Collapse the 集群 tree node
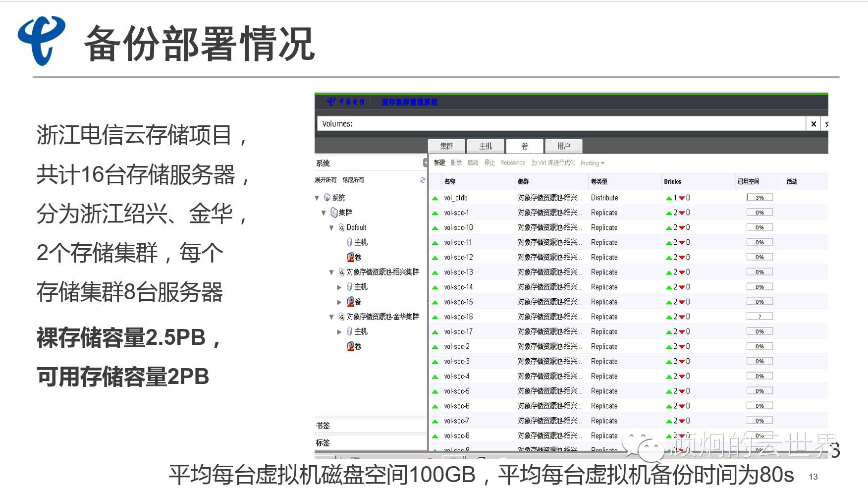868x490 pixels. coord(324,213)
